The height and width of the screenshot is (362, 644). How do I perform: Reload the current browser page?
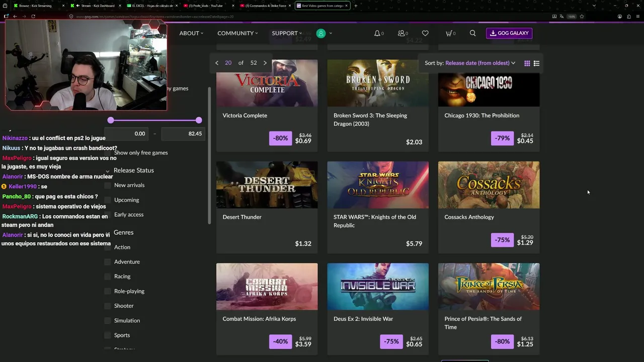click(x=33, y=16)
